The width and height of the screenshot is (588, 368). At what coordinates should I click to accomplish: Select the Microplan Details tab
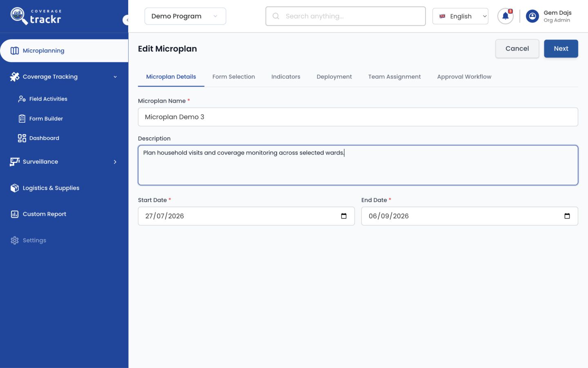coord(171,77)
